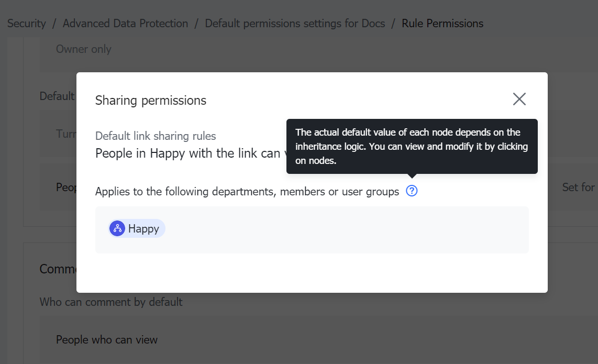The image size is (598, 364).
Task: Click 'Applies to the following departments' label
Action: 247,191
